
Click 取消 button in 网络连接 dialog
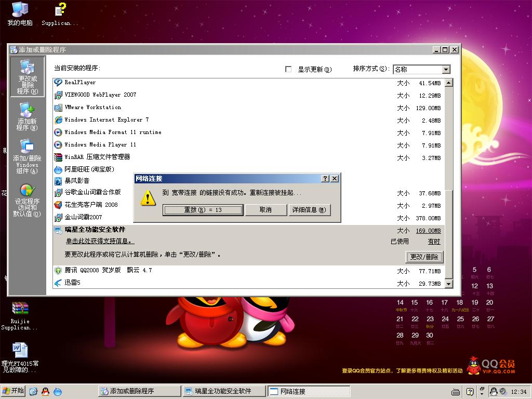(x=265, y=210)
